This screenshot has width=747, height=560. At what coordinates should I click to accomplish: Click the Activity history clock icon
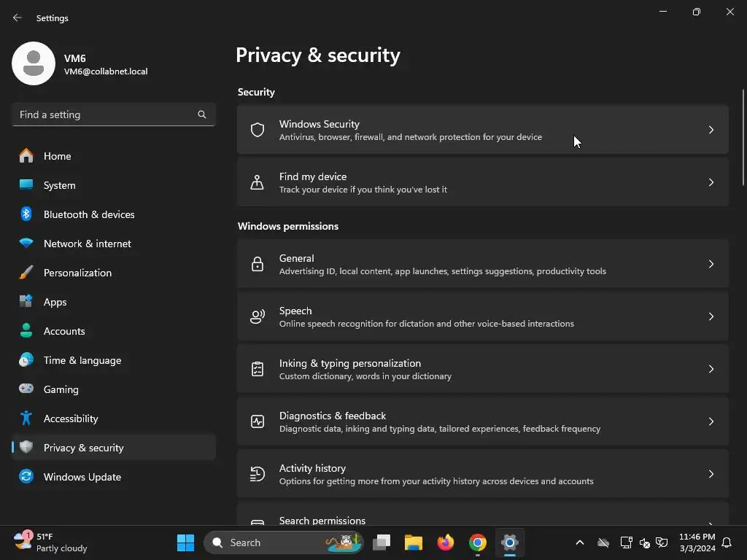coord(258,474)
